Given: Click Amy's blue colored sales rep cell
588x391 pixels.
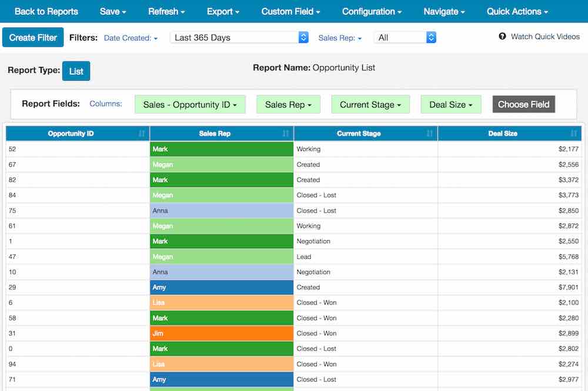Looking at the screenshot, I should pyautogui.click(x=221, y=287).
